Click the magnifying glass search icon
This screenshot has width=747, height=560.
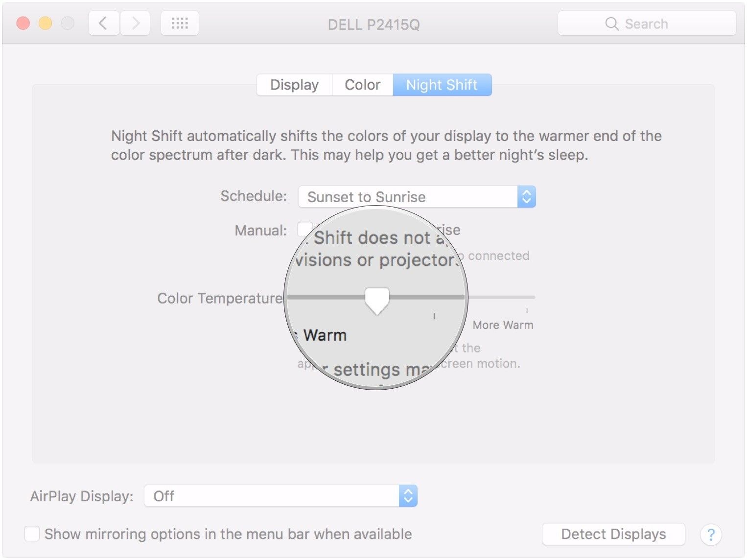point(611,23)
